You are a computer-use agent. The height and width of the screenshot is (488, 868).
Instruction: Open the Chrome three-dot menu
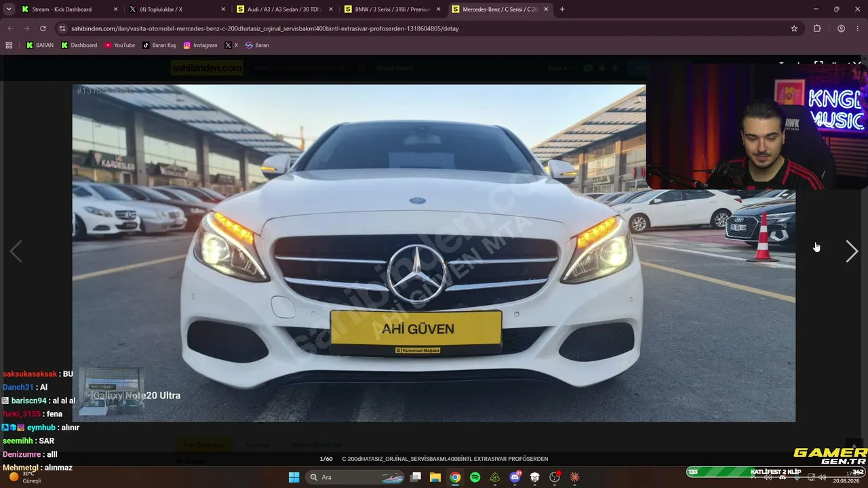pyautogui.click(x=858, y=28)
